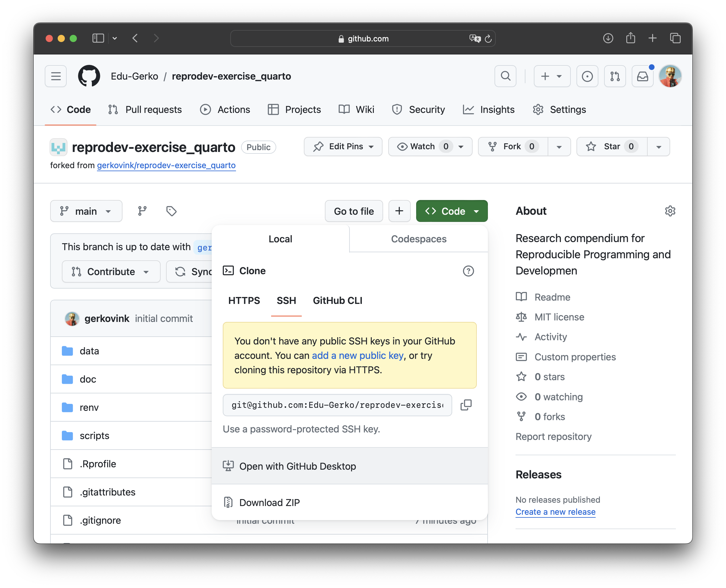The height and width of the screenshot is (588, 726).
Task: Open the Projects tab
Action: click(x=294, y=110)
